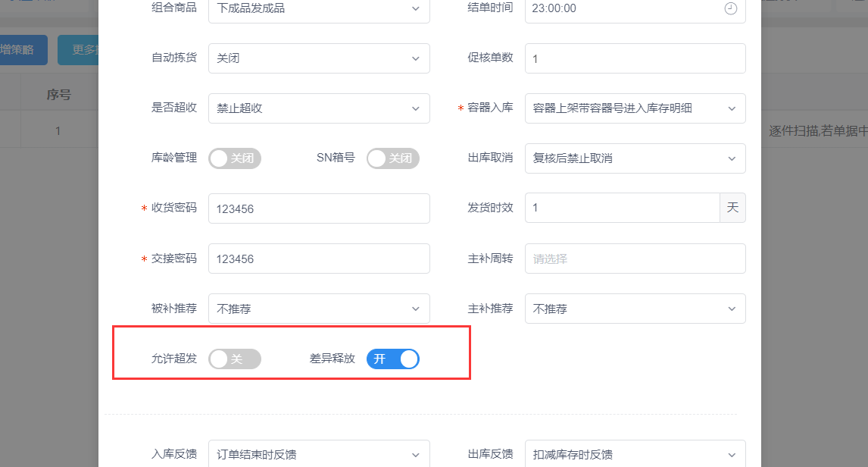Click the 交接密码 input field

[x=319, y=259]
